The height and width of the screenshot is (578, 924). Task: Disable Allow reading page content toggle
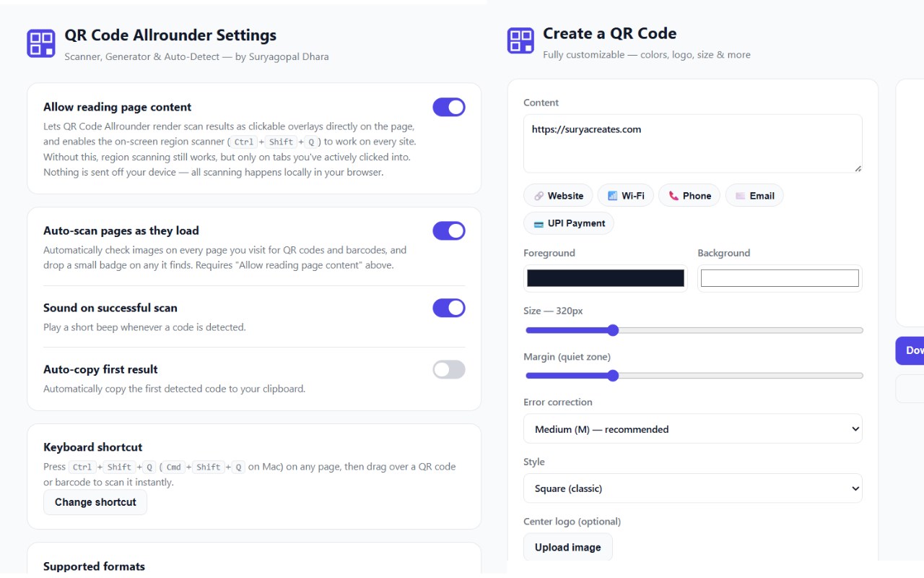(x=449, y=108)
